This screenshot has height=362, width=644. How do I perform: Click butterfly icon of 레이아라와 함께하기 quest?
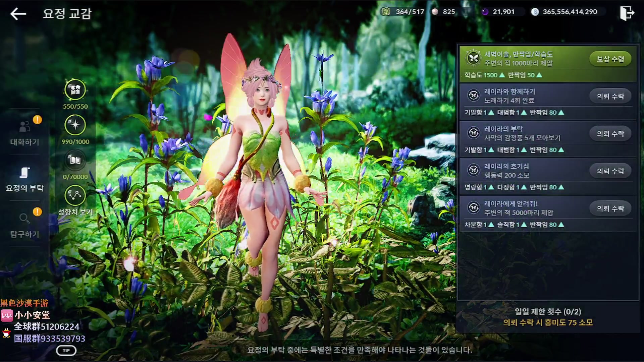[474, 96]
